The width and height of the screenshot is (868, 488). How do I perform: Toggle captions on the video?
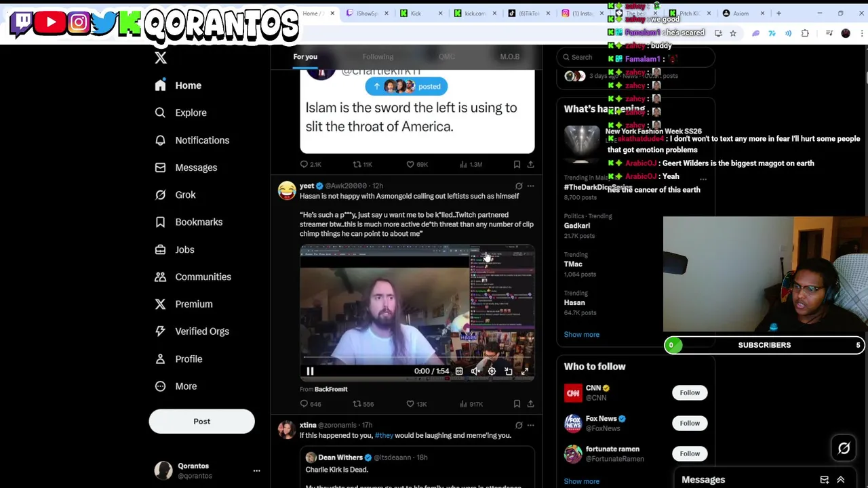459,371
